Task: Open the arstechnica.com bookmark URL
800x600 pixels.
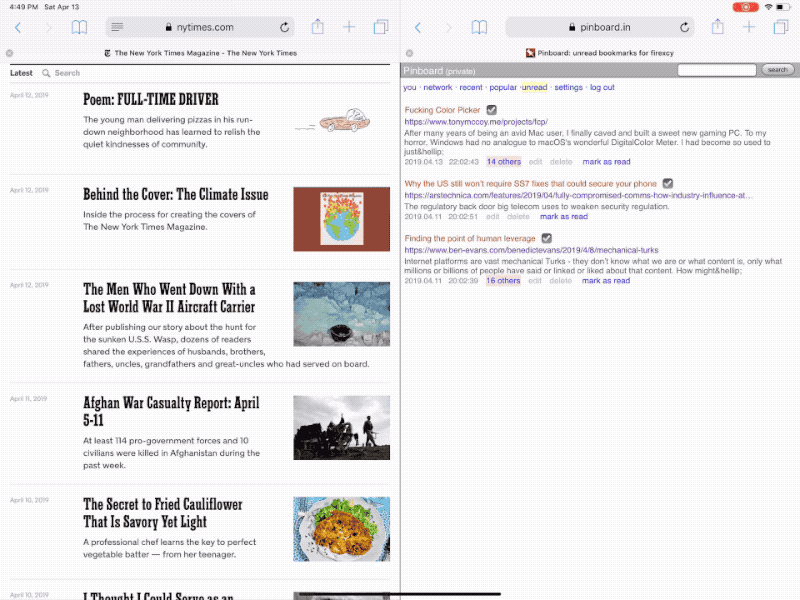Action: click(x=579, y=195)
